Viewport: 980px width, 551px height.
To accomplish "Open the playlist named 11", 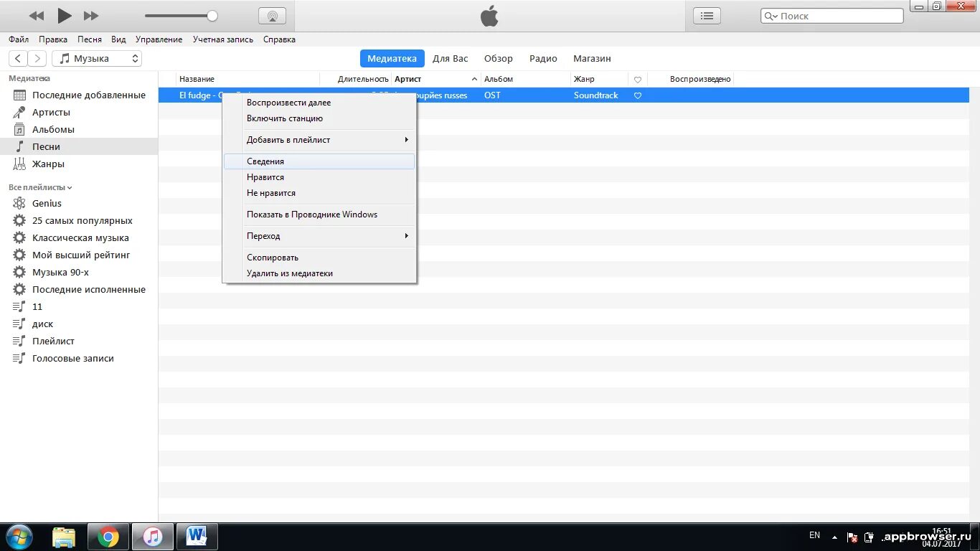I will [79, 306].
